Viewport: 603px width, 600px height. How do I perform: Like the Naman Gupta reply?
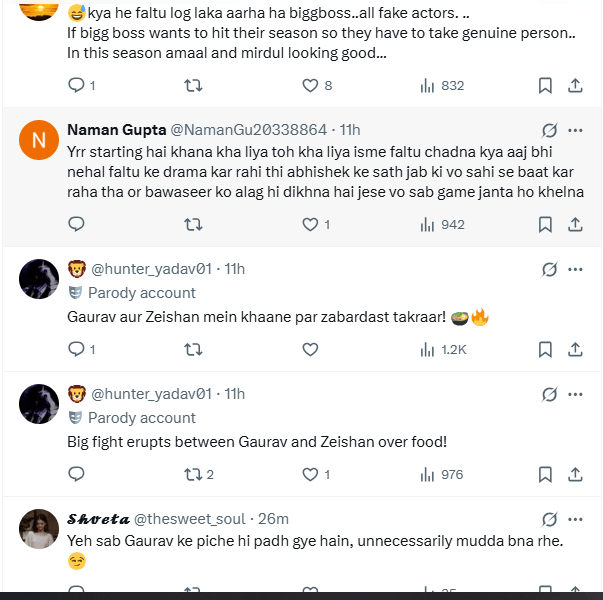click(x=310, y=225)
